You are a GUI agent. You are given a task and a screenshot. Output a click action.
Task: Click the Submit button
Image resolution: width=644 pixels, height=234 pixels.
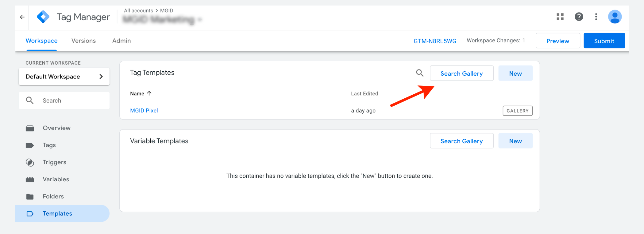(x=604, y=41)
